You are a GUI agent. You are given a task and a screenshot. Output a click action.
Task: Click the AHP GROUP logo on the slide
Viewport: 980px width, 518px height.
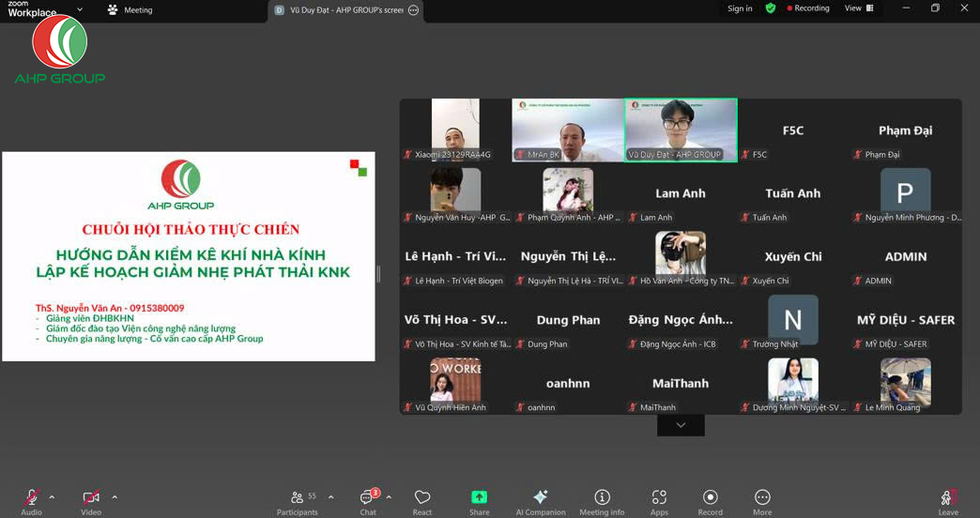coord(180,185)
